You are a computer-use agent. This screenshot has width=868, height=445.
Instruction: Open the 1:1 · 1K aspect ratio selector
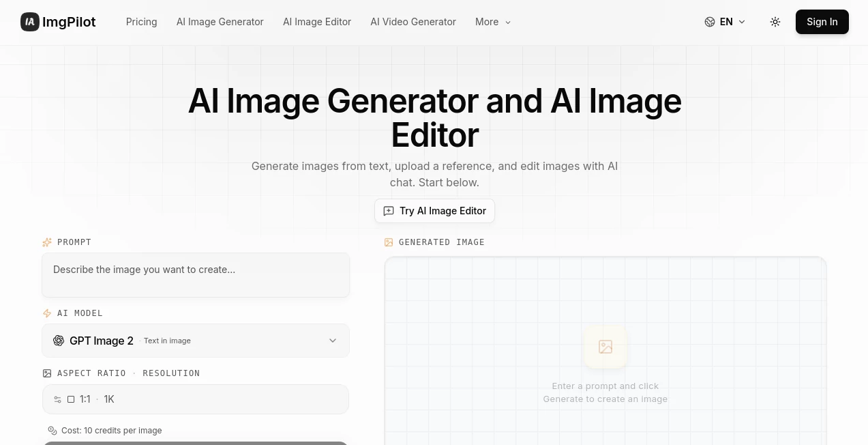click(196, 399)
